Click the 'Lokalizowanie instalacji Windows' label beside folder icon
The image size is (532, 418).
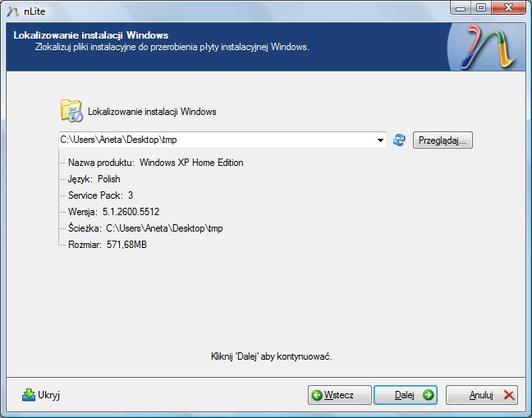point(152,112)
